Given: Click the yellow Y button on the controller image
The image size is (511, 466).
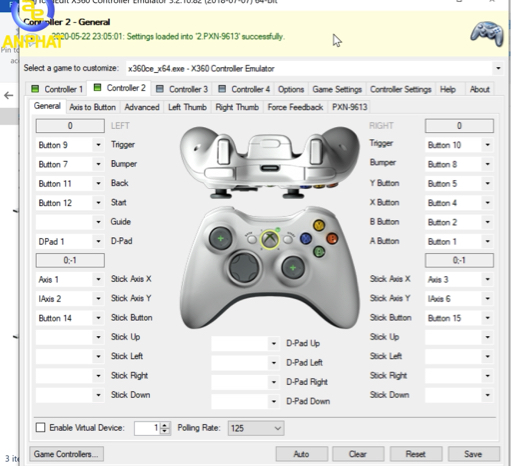Looking at the screenshot, I should click(319, 225).
